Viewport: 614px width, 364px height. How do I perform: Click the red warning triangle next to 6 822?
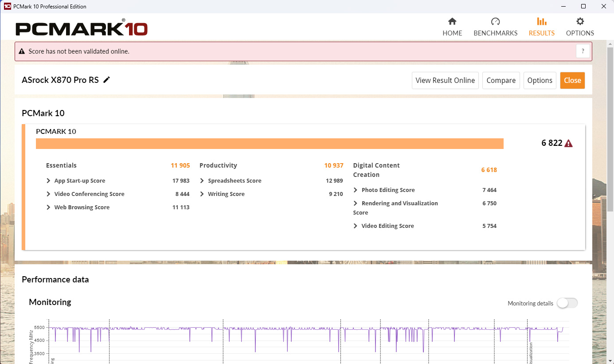coord(568,143)
